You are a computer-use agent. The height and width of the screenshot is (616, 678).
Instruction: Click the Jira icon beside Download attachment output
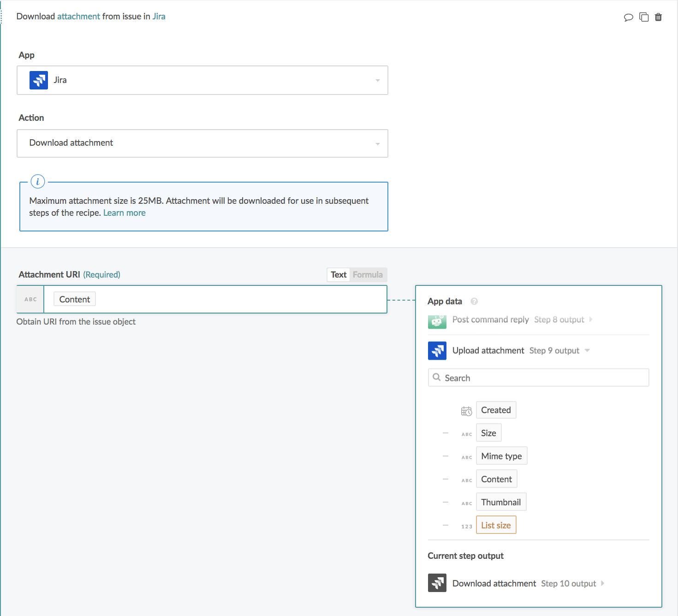[437, 583]
